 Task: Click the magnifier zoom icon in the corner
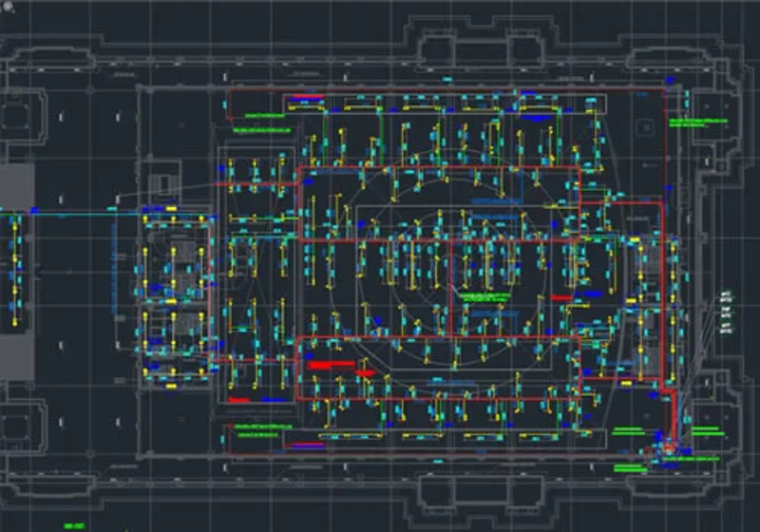(x=8, y=7)
